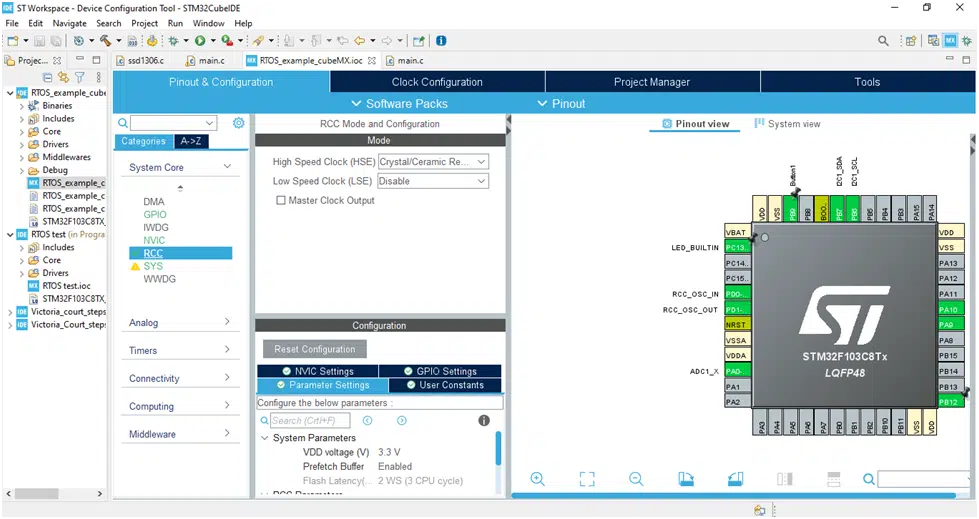Click the pin editor icon beside info
Image resolution: width=979 pixels, height=519 pixels.
coord(418,41)
